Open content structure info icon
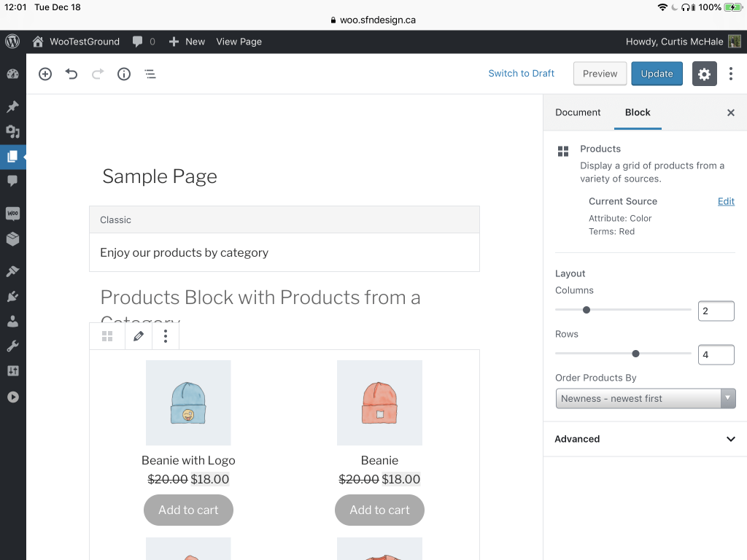 tap(124, 74)
